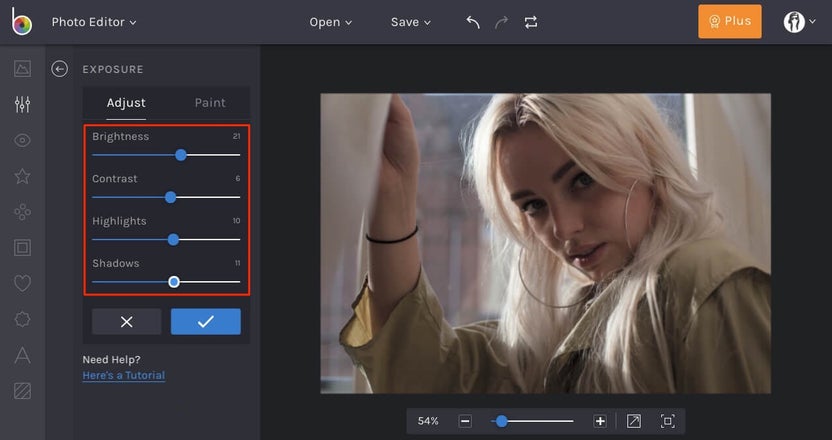Open the Textures hatched square icon

pos(22,391)
